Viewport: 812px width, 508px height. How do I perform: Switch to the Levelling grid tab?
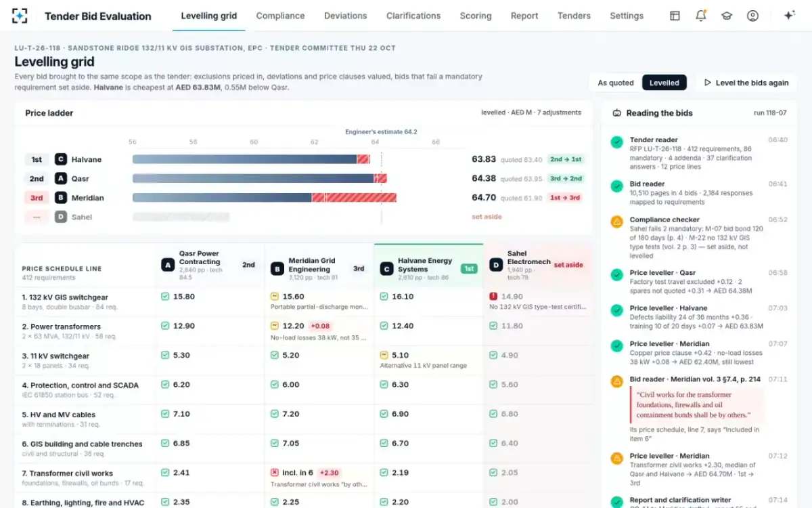[209, 16]
